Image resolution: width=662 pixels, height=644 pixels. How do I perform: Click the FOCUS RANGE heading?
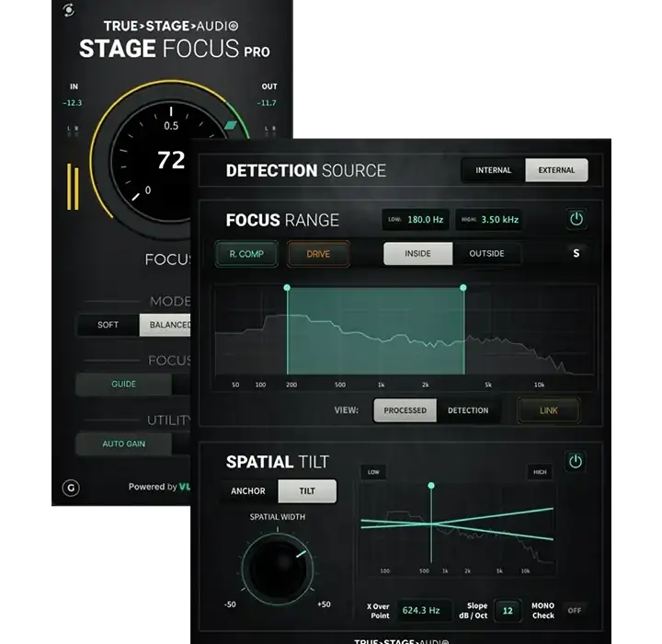pyautogui.click(x=282, y=220)
